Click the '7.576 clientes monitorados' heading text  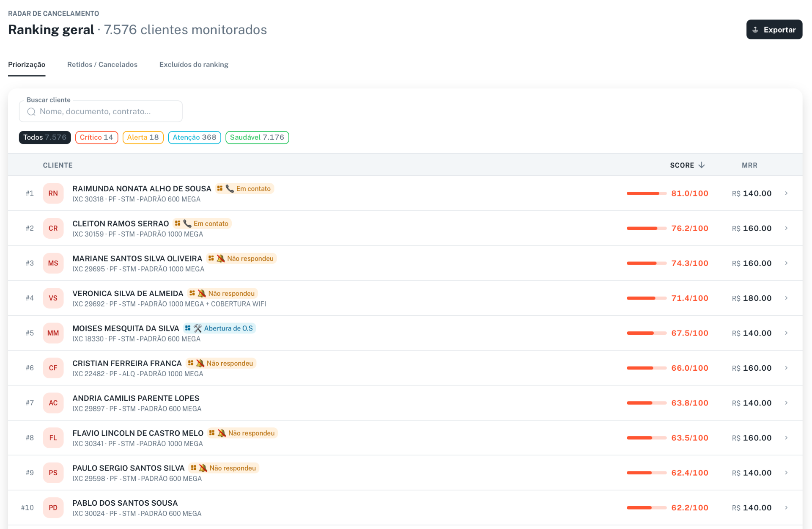pos(186,30)
